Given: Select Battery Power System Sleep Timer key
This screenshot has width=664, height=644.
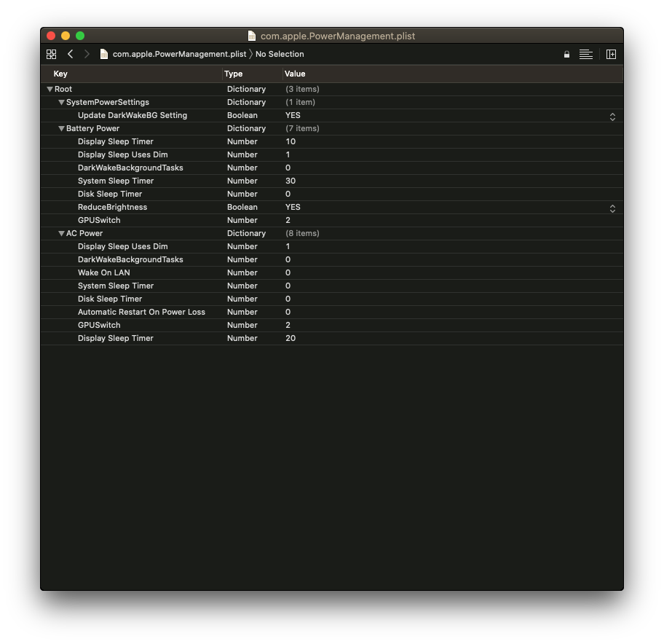Looking at the screenshot, I should click(116, 181).
